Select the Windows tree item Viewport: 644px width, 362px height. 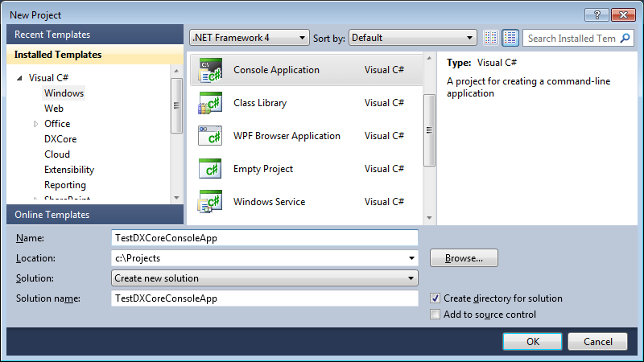(x=64, y=93)
